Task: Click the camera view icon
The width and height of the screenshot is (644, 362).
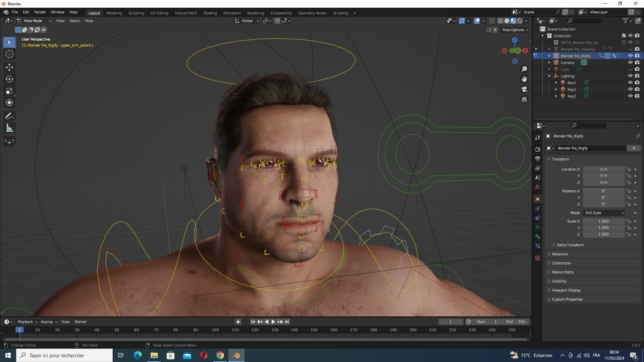Action: (524, 89)
